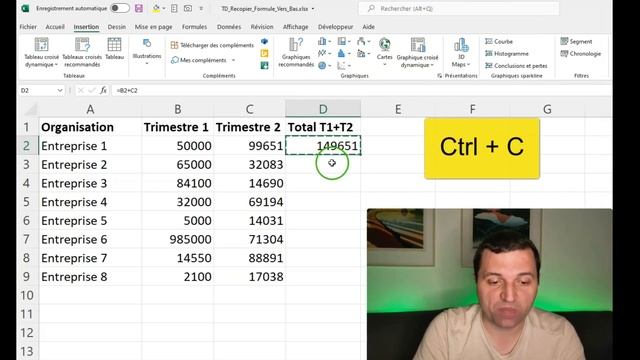Open the Graphiques dialog launcher
The width and height of the screenshot is (640, 360).
440,76
